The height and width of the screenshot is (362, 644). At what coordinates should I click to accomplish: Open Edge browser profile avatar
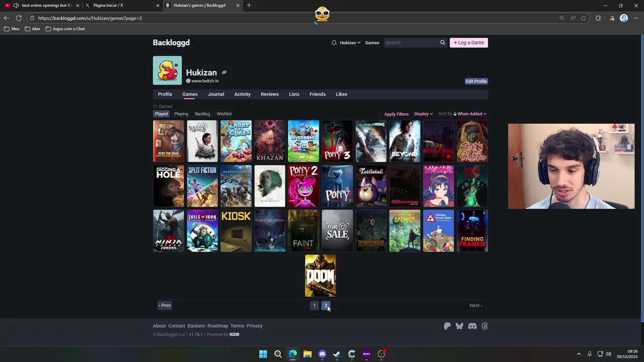tap(624, 18)
